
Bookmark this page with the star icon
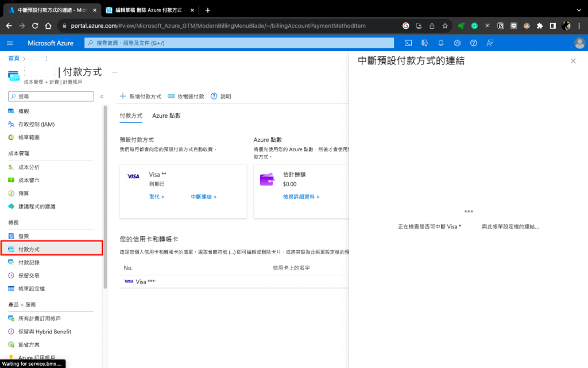[x=445, y=26]
